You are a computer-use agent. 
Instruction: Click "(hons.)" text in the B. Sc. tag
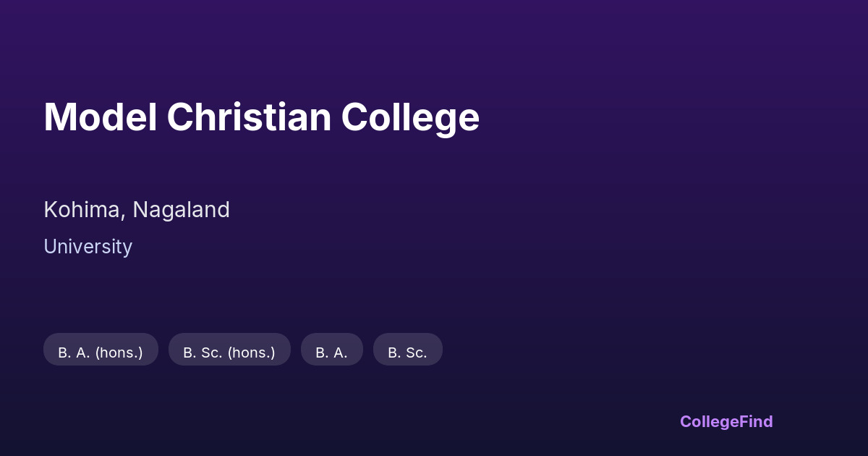tap(251, 352)
